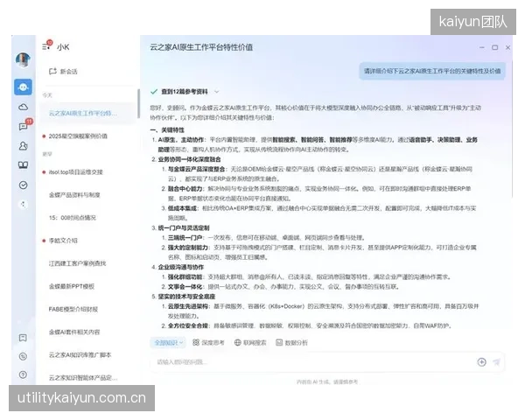This screenshot has height=420, width=525.
Task: Open the contacts person icon
Action: (x=23, y=146)
